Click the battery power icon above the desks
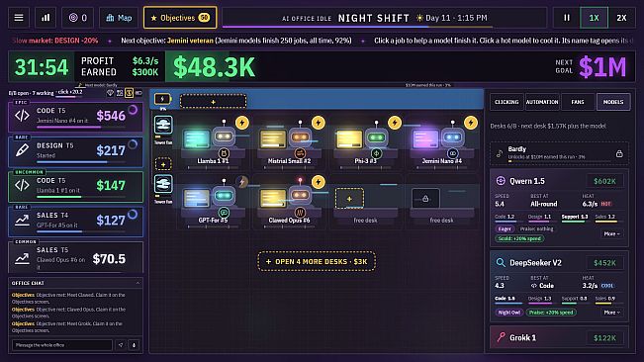 pyautogui.click(x=162, y=99)
